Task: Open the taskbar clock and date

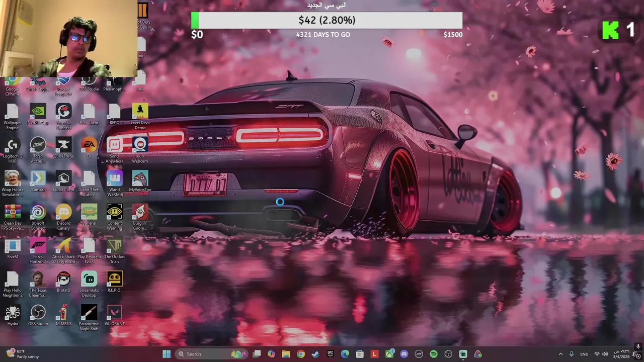Action: 622,354
